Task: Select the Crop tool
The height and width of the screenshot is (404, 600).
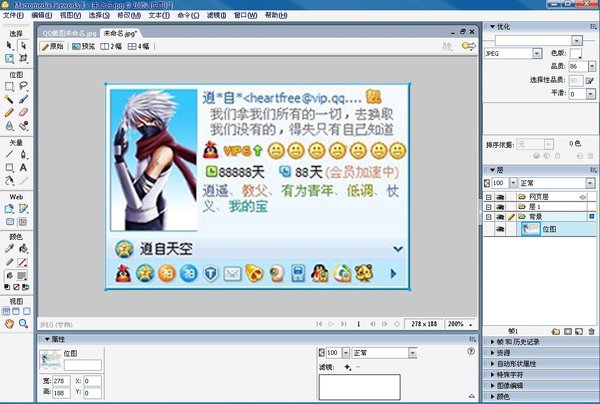Action: pos(23,58)
